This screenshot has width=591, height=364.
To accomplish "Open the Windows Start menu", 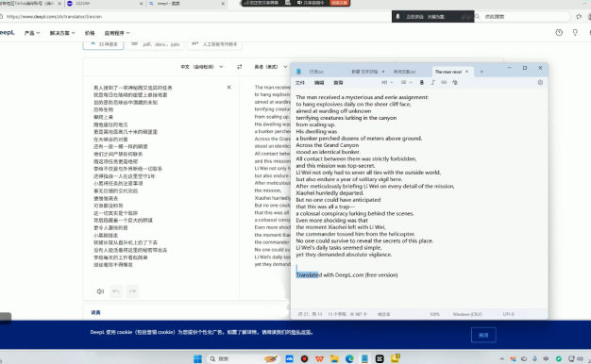I will pyautogui.click(x=197, y=358).
